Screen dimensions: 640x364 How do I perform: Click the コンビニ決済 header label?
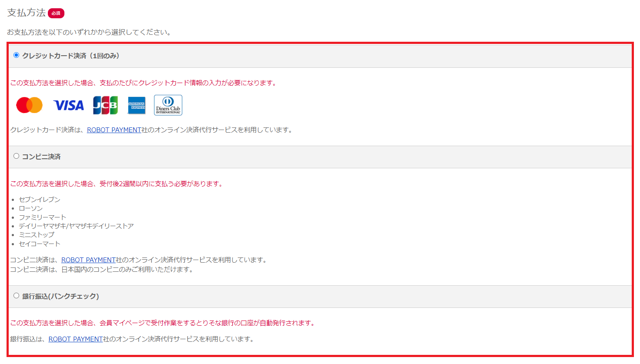pos(41,157)
